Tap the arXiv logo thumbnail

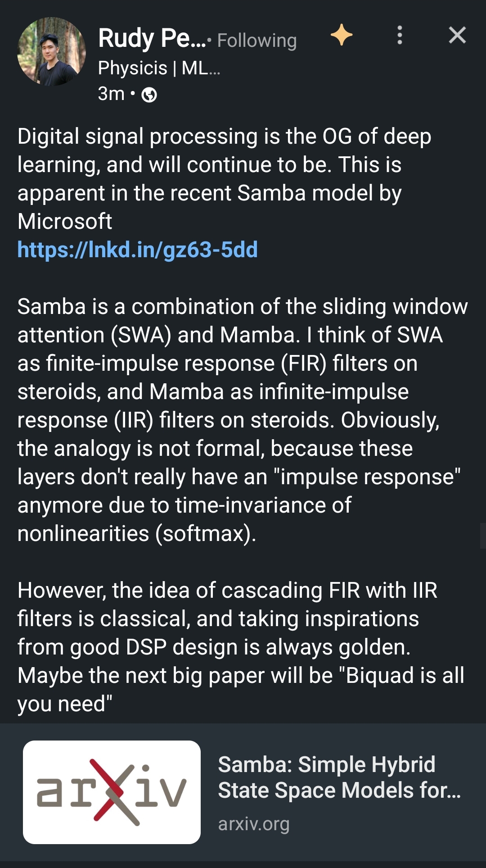tap(112, 792)
